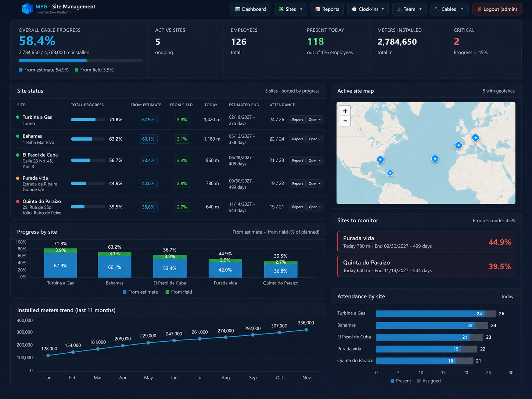Open the Dashboard nav item
This screenshot has width=532, height=399.
(x=250, y=9)
